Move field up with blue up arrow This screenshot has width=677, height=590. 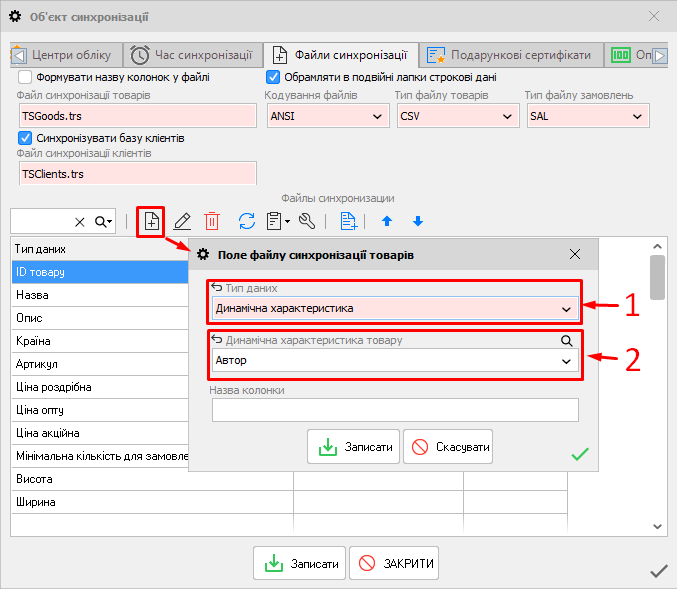(x=386, y=221)
